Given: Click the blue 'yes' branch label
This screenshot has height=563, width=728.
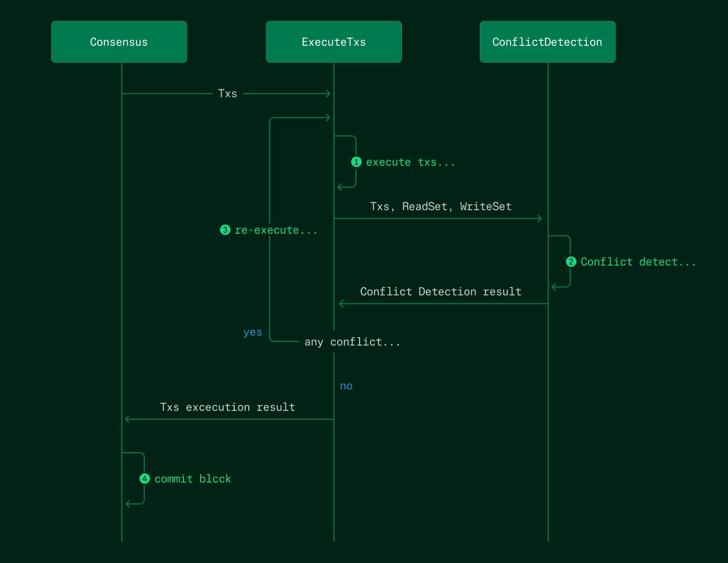Looking at the screenshot, I should [x=252, y=332].
